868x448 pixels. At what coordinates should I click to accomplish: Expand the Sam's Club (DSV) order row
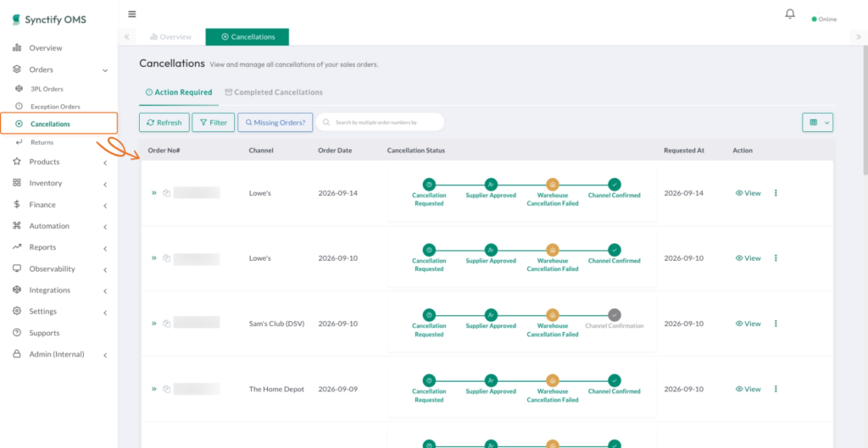154,324
